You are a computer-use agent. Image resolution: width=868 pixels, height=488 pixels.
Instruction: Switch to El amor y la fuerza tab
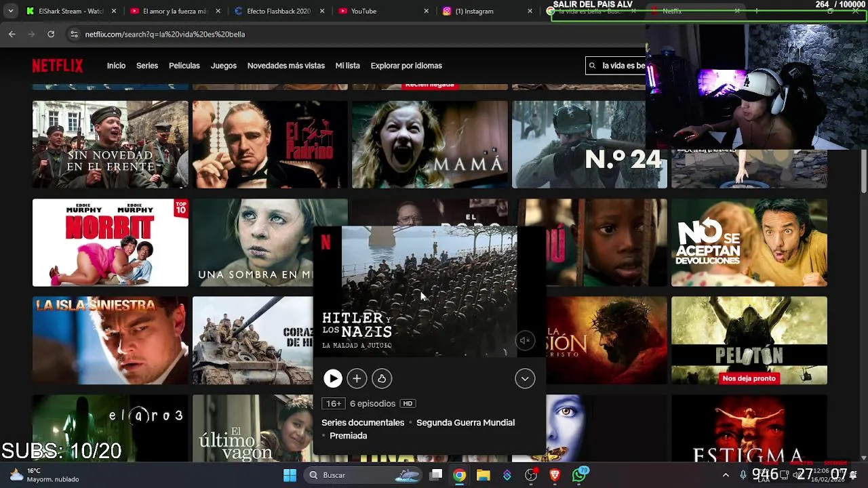[174, 11]
